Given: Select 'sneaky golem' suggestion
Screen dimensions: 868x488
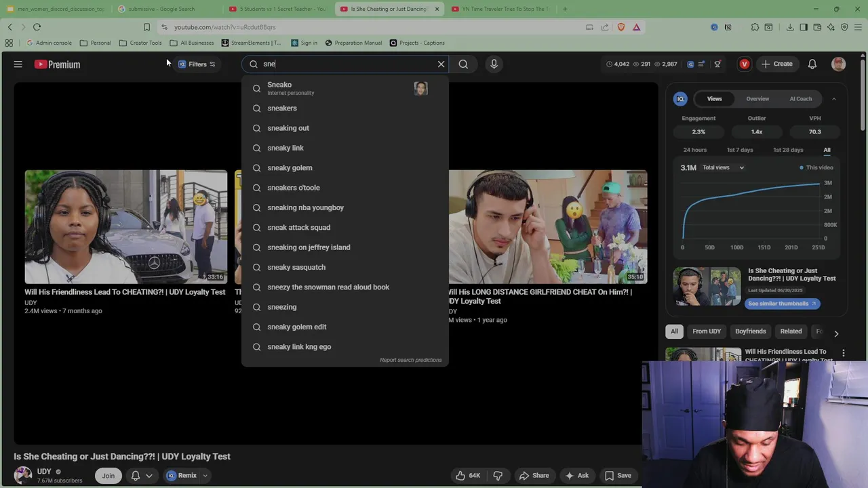Looking at the screenshot, I should [x=344, y=167].
